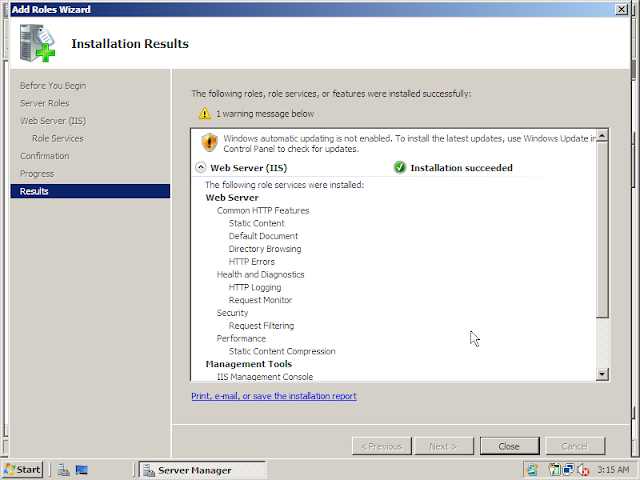Collapse the Web Server (IIS) results section
The width and height of the screenshot is (640, 480).
[200, 167]
